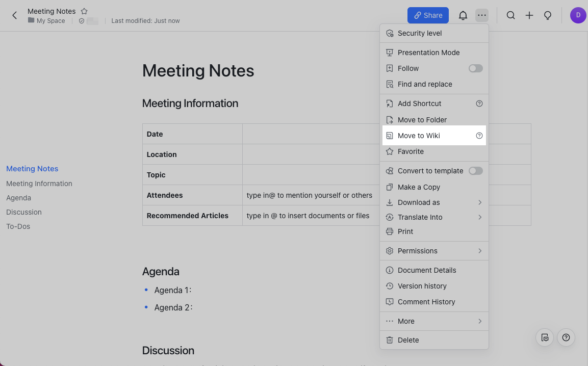This screenshot has width=588, height=366.
Task: Click the back arrow icon
Action: [x=15, y=15]
